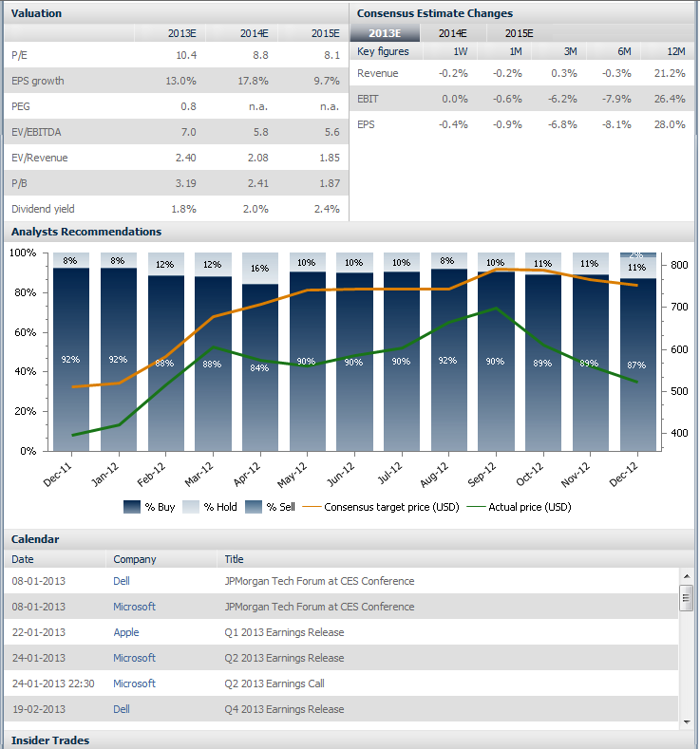This screenshot has height=749, width=700.
Task: Click the Revenue 12M value 21.2%
Action: coord(670,73)
